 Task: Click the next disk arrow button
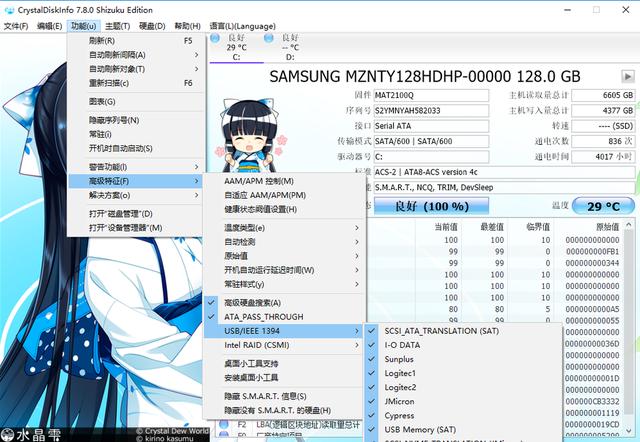click(628, 75)
